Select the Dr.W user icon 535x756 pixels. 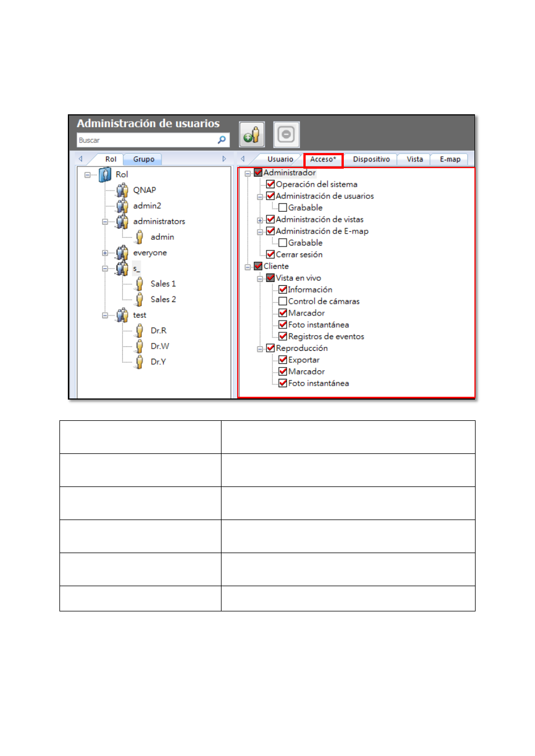tap(140, 346)
